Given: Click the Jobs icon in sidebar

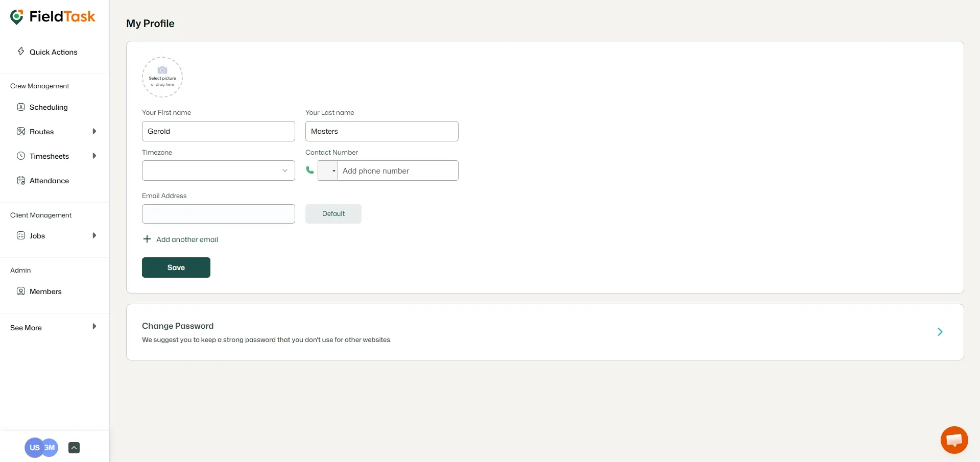Looking at the screenshot, I should pos(21,235).
